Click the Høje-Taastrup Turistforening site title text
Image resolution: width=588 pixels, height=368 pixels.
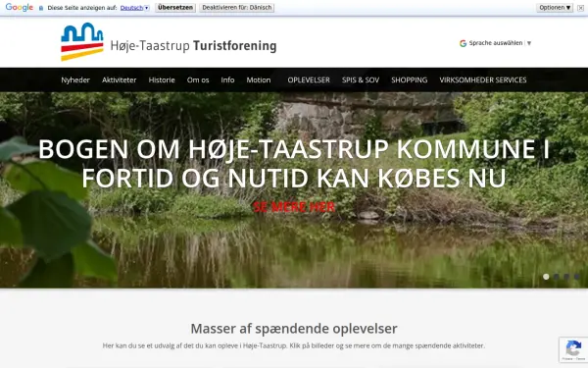[193, 46]
